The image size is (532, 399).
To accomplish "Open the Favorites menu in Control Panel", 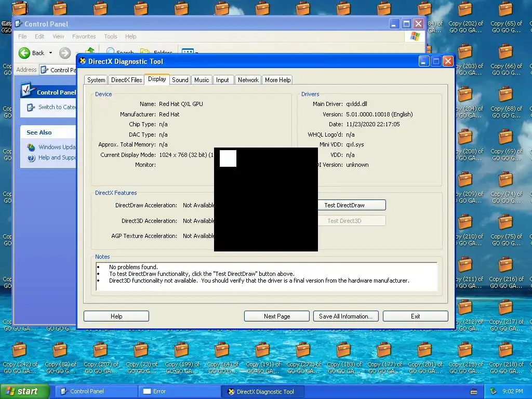I will click(x=84, y=36).
